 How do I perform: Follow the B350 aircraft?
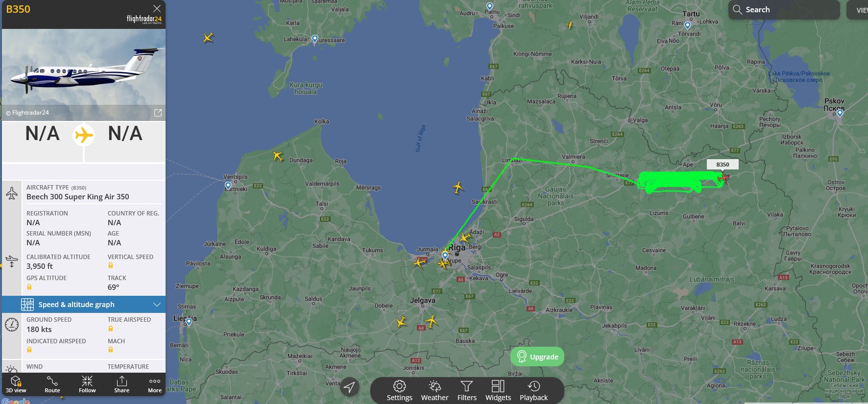(87, 384)
